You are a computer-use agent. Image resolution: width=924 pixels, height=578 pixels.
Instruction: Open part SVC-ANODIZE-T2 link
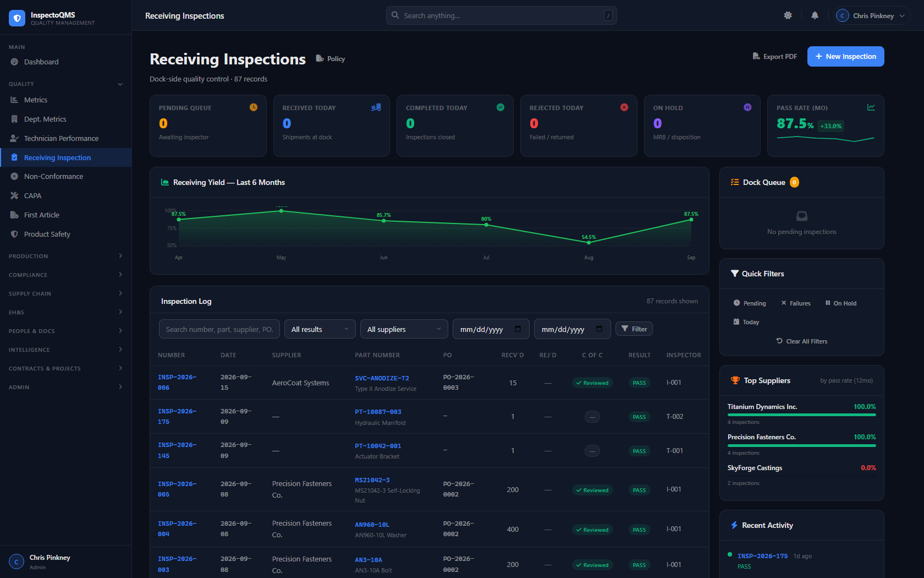tap(382, 378)
